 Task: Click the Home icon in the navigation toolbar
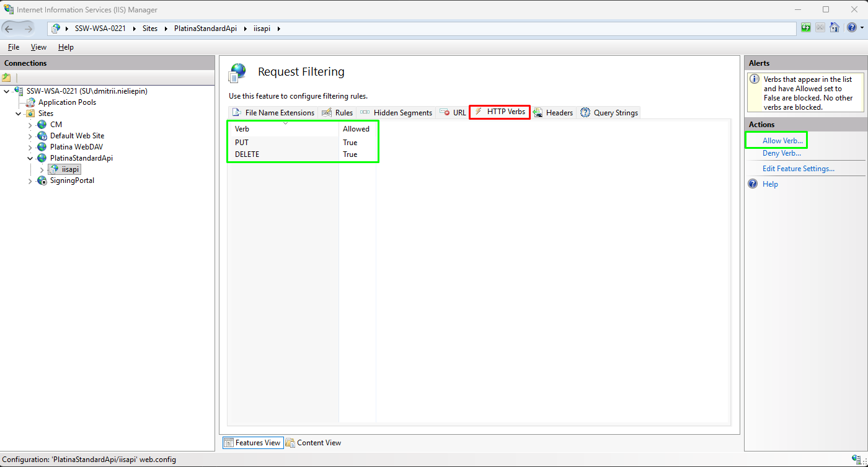point(835,28)
